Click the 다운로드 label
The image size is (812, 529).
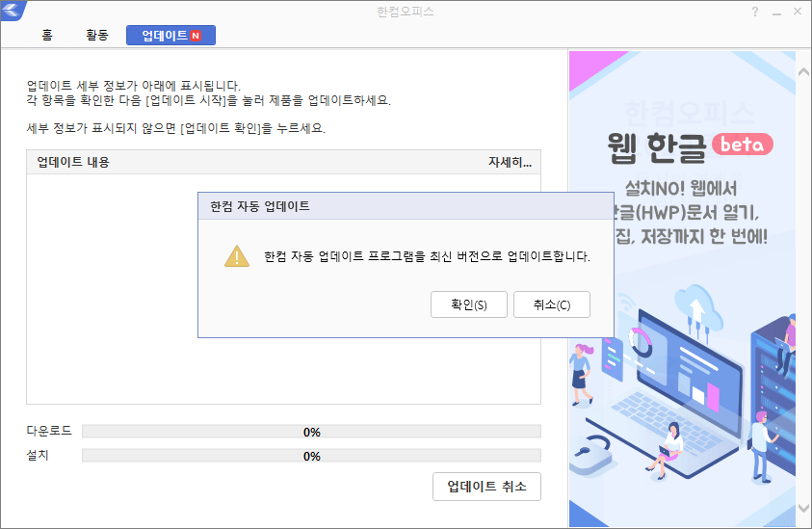[x=49, y=431]
